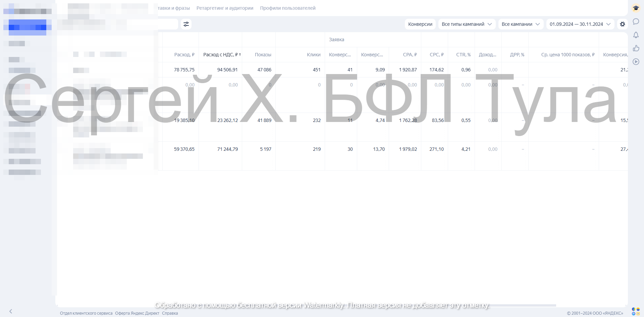This screenshot has height=317, width=644.
Task: Open the filter settings sliders icon
Action: coord(186,24)
